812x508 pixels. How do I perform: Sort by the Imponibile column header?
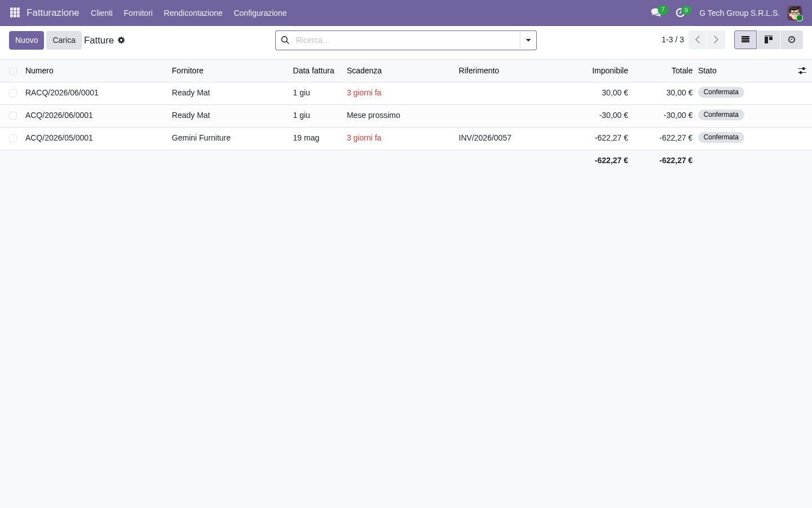pos(610,71)
